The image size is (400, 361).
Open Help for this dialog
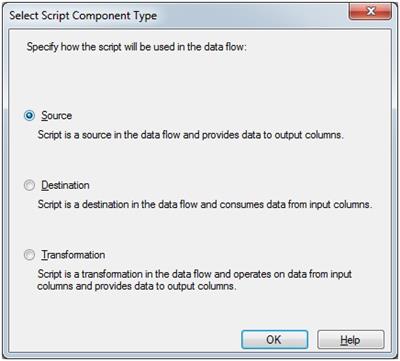(x=351, y=340)
